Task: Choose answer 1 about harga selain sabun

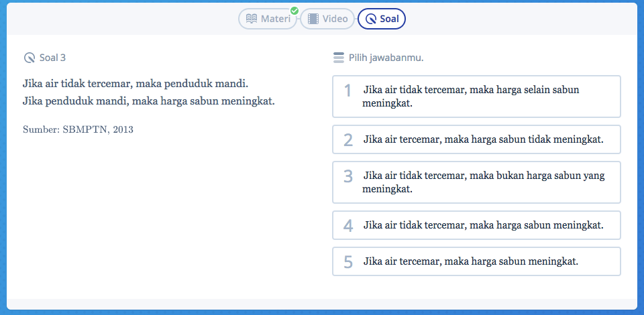Action: 476,97
